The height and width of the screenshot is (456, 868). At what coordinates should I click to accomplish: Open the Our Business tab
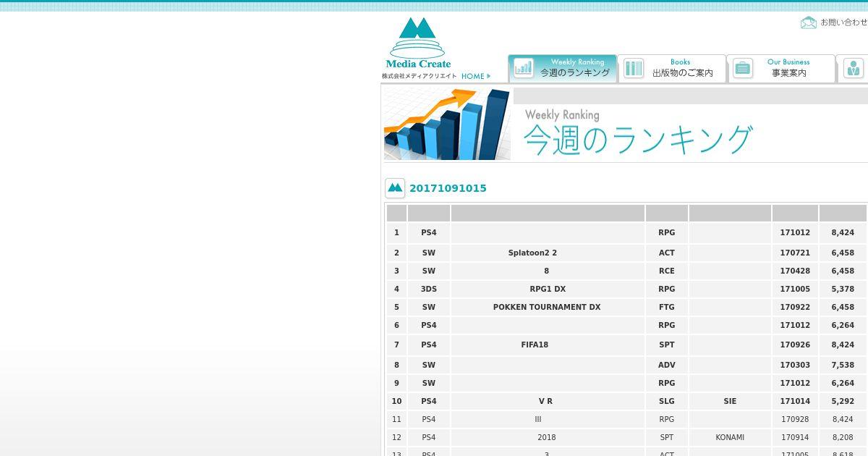pyautogui.click(x=781, y=68)
